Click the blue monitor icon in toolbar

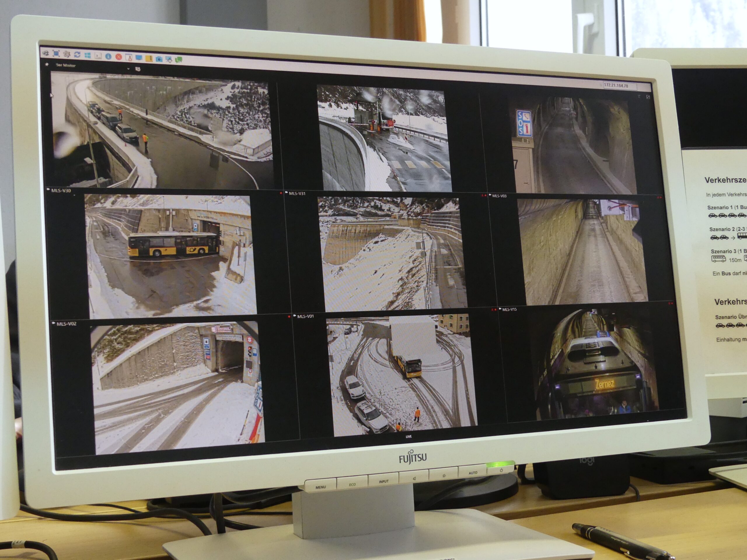click(x=139, y=58)
